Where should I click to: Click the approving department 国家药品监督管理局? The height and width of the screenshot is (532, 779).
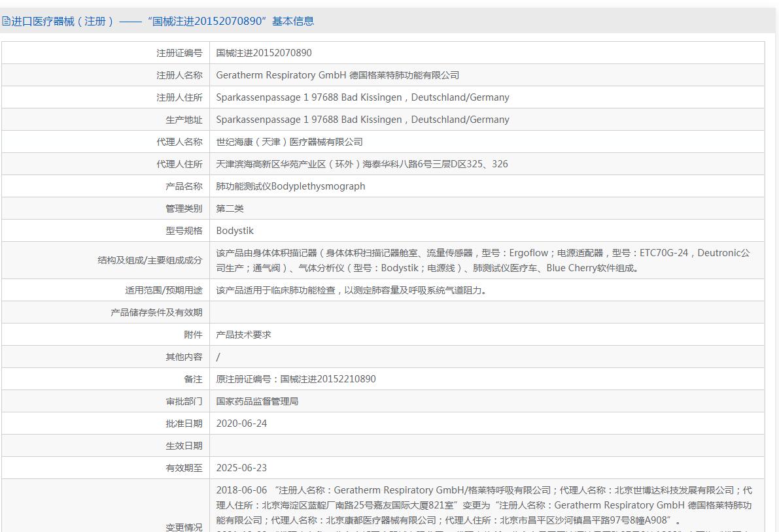click(257, 401)
